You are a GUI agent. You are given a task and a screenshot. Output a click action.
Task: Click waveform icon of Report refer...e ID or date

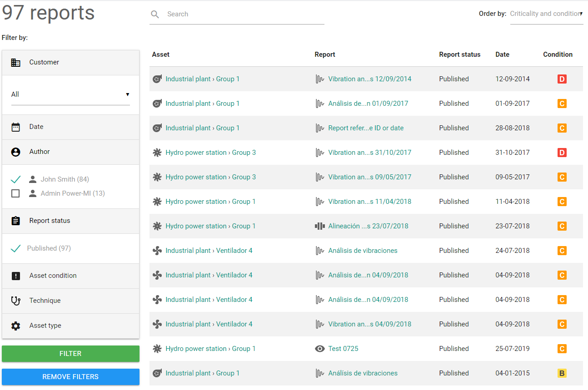coord(320,128)
